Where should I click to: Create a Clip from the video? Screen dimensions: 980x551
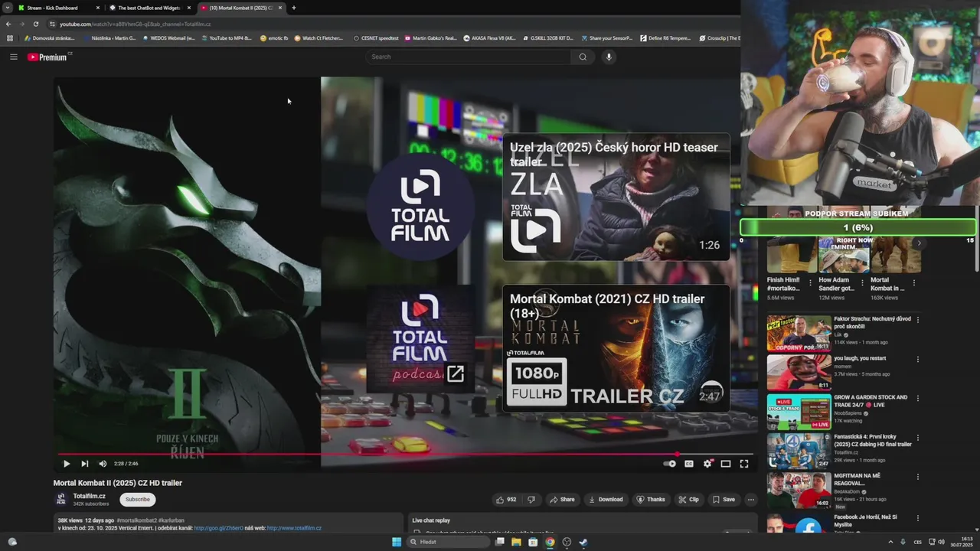688,500
